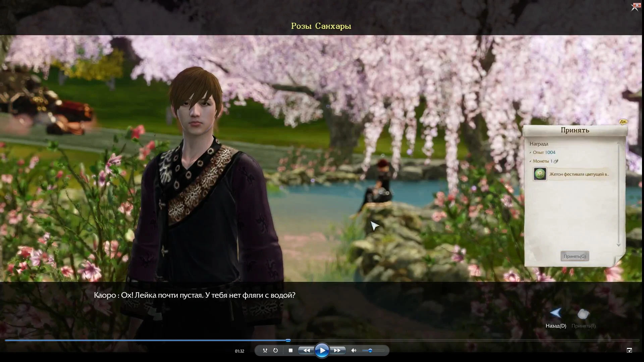Click the 'Награда' heading
This screenshot has height=362, width=644.
pyautogui.click(x=539, y=144)
